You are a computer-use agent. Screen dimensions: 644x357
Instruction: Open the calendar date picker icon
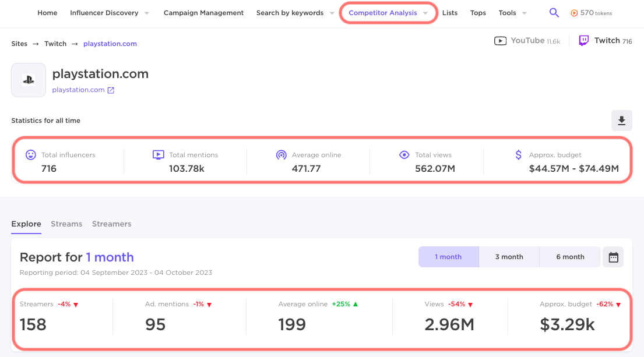[x=613, y=257]
